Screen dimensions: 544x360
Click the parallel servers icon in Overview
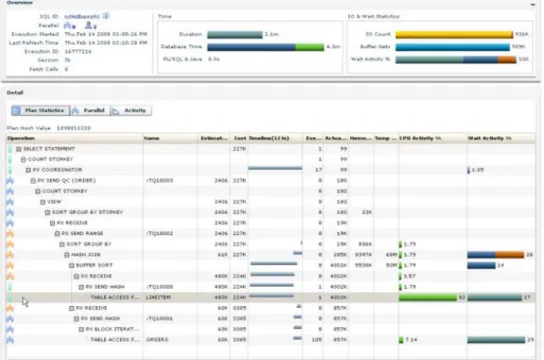coord(68,25)
